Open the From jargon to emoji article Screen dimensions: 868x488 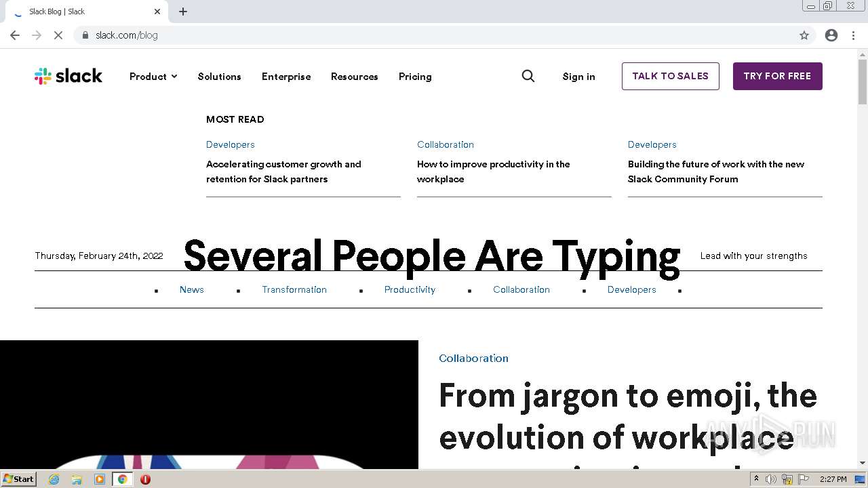tap(628, 424)
